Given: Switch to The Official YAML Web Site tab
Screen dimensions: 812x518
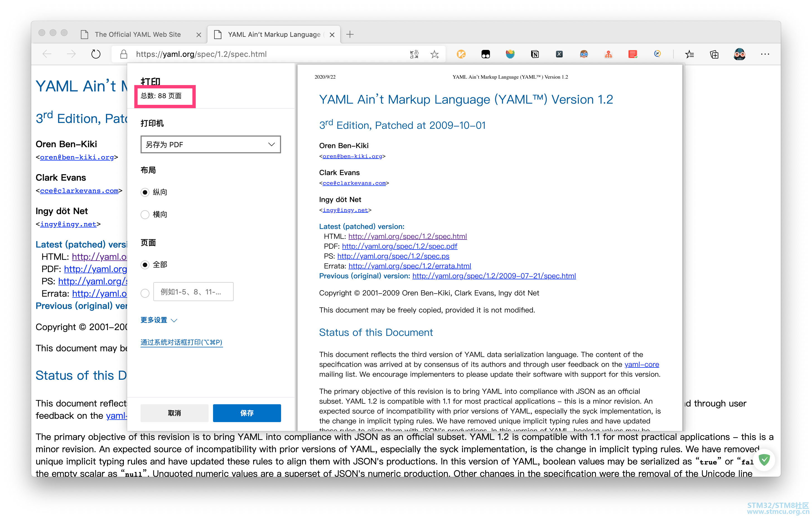Looking at the screenshot, I should tap(137, 34).
